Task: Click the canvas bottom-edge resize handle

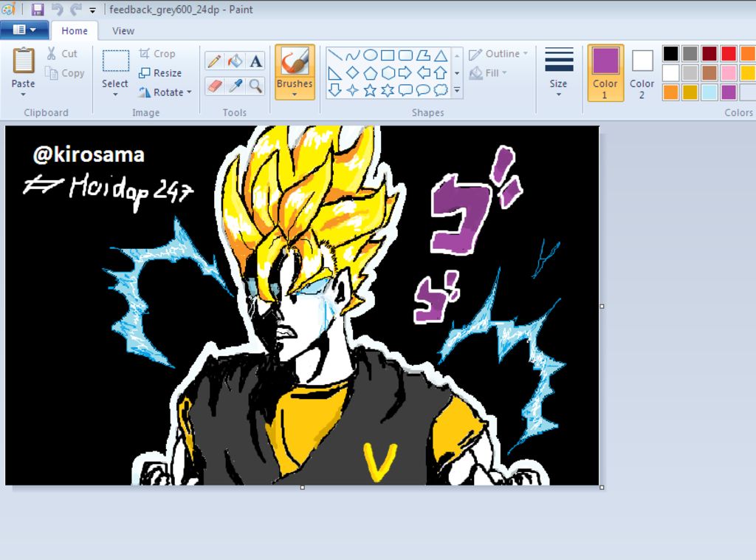Action: point(302,488)
